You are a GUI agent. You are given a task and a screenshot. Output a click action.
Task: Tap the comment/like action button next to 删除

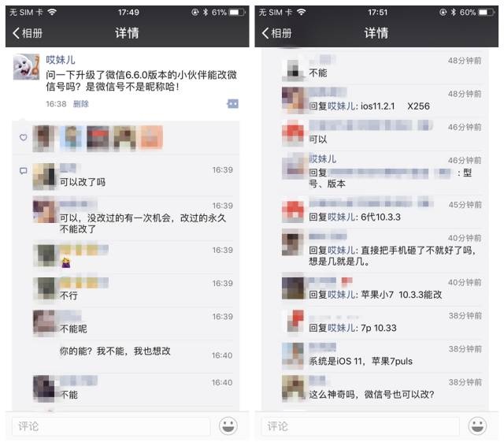(233, 103)
